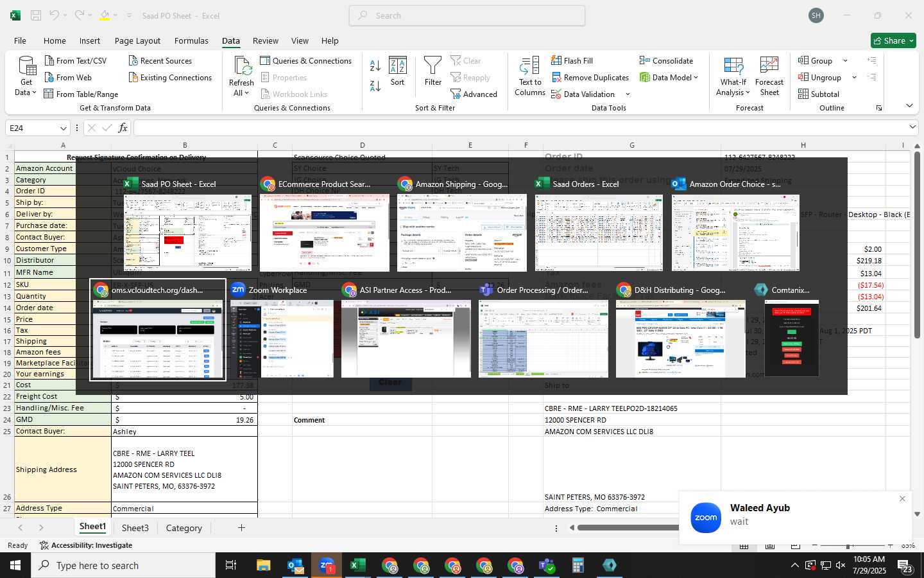Screen dimensions: 924x578
Task: Open Microsoft Teams from the taskbar
Action: pos(547,565)
